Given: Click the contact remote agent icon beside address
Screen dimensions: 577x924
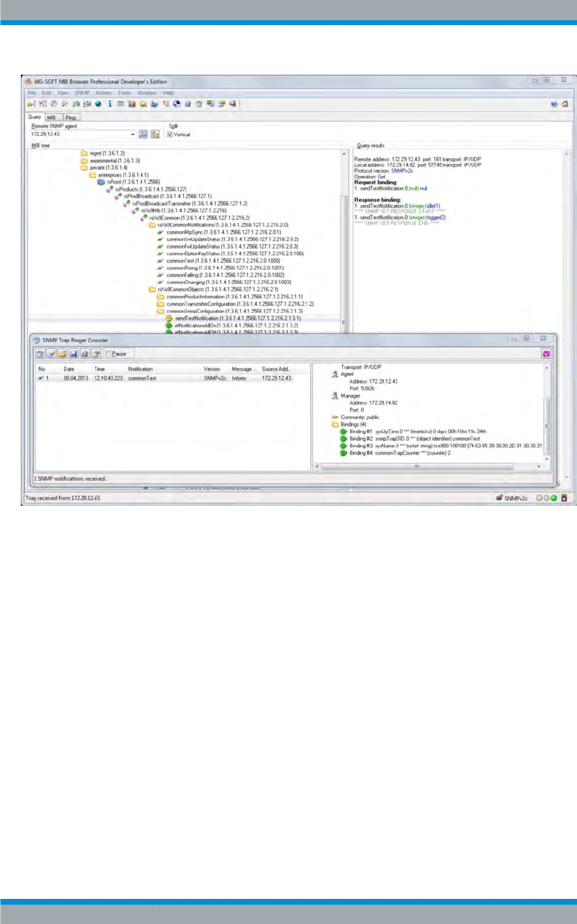Looking at the screenshot, I should point(143,134).
